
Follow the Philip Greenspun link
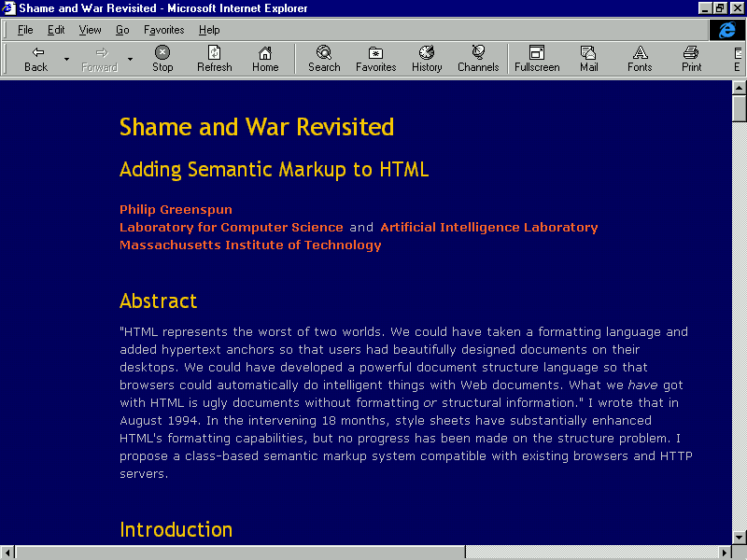coord(176,209)
